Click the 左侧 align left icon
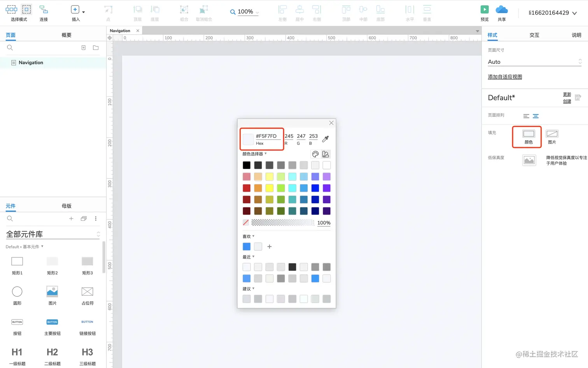The image size is (588, 368). pos(282,10)
